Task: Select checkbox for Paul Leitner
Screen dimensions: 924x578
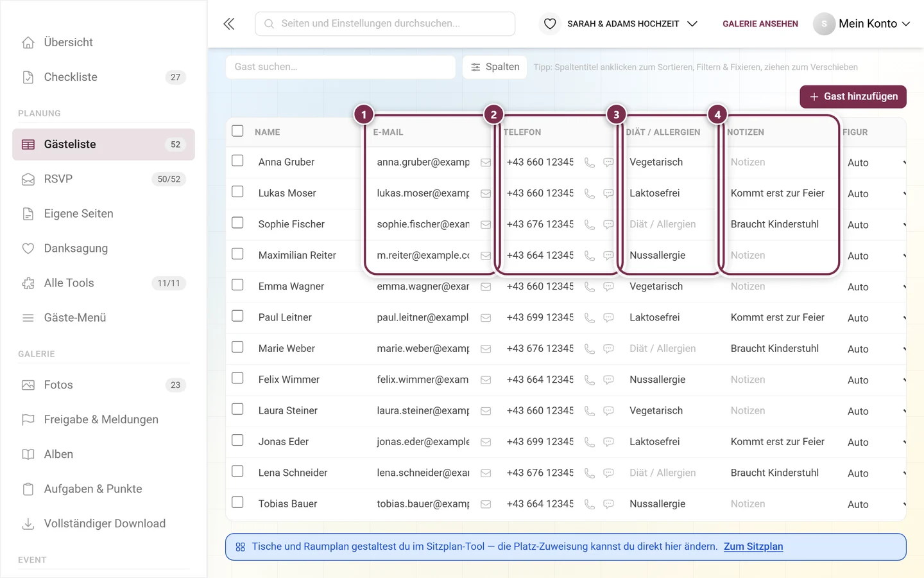Action: click(237, 316)
